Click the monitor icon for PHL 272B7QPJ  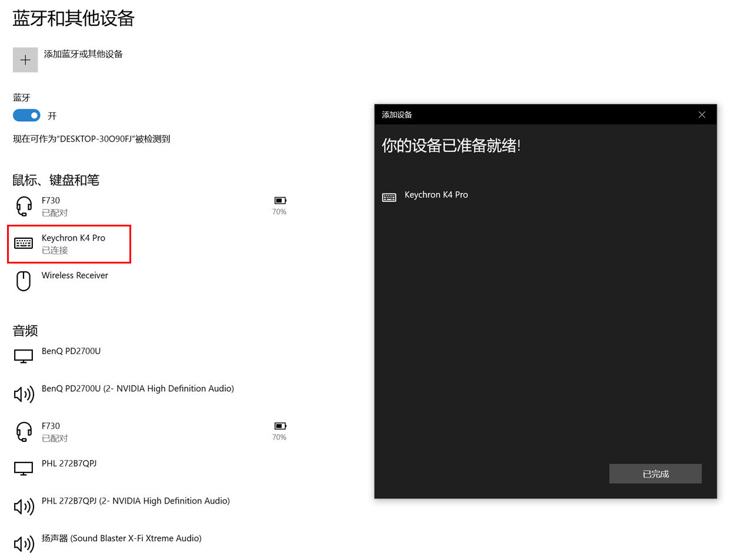pos(22,469)
